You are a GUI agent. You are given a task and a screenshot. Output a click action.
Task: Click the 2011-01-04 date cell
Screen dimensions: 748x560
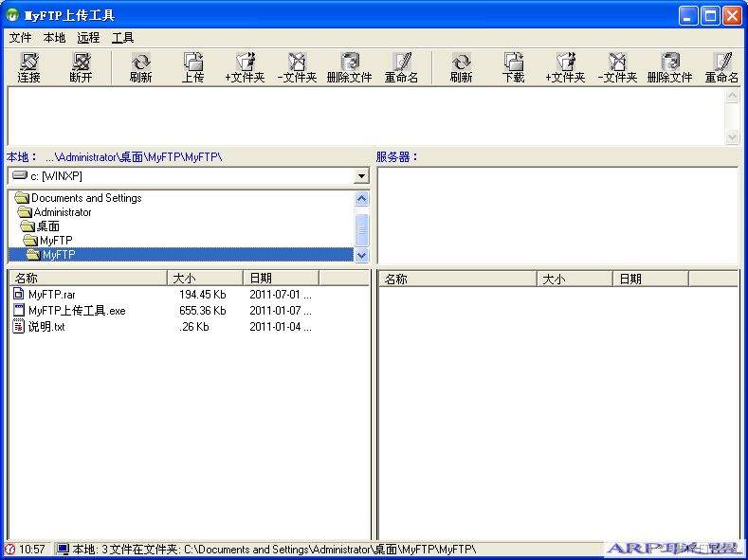281,327
